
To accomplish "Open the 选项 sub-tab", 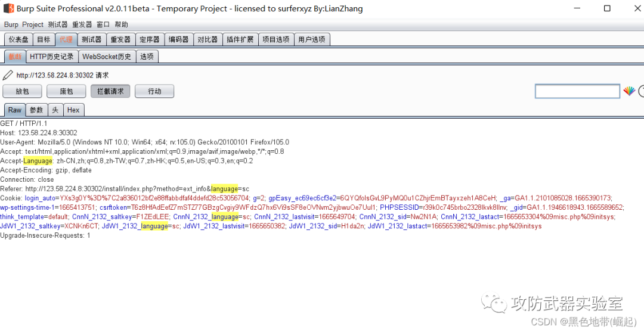I will point(147,57).
